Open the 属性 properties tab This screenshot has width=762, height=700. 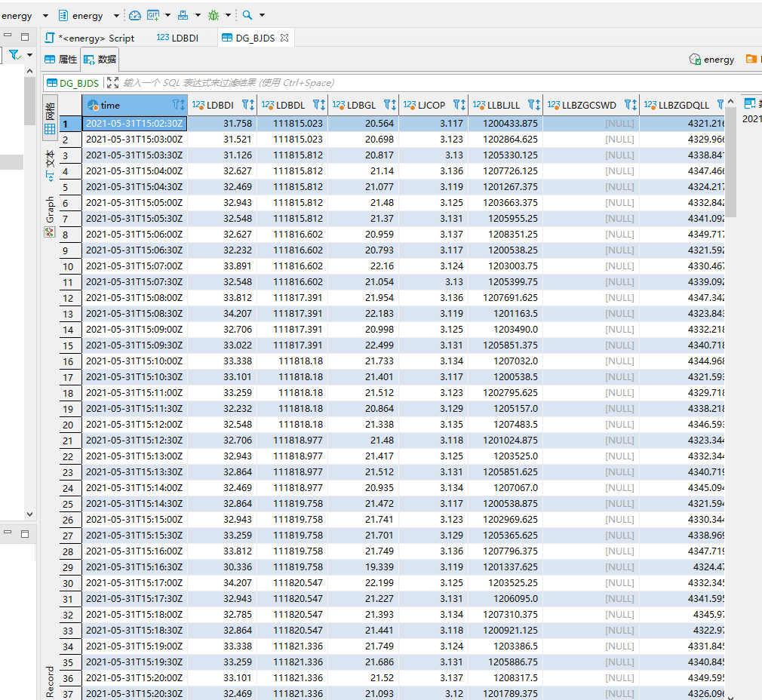(x=61, y=60)
